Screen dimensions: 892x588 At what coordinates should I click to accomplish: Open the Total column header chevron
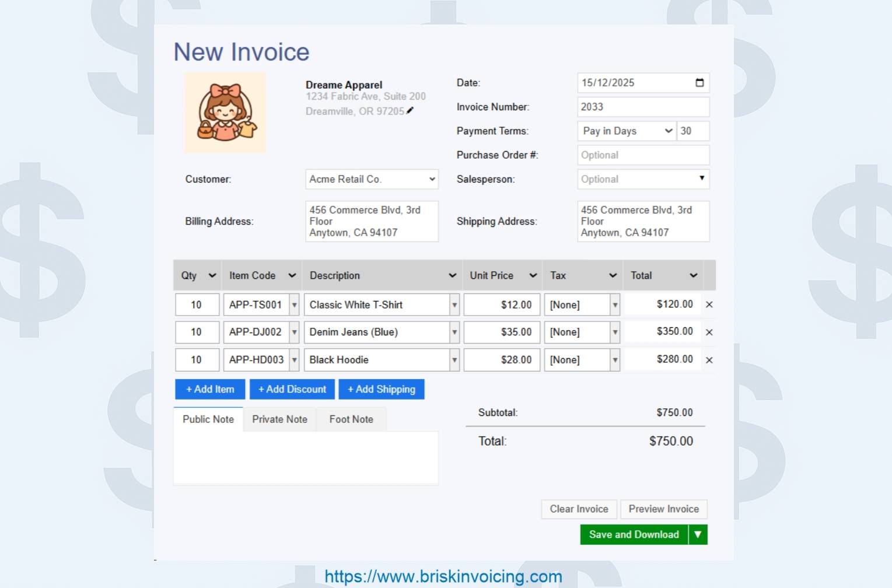692,275
